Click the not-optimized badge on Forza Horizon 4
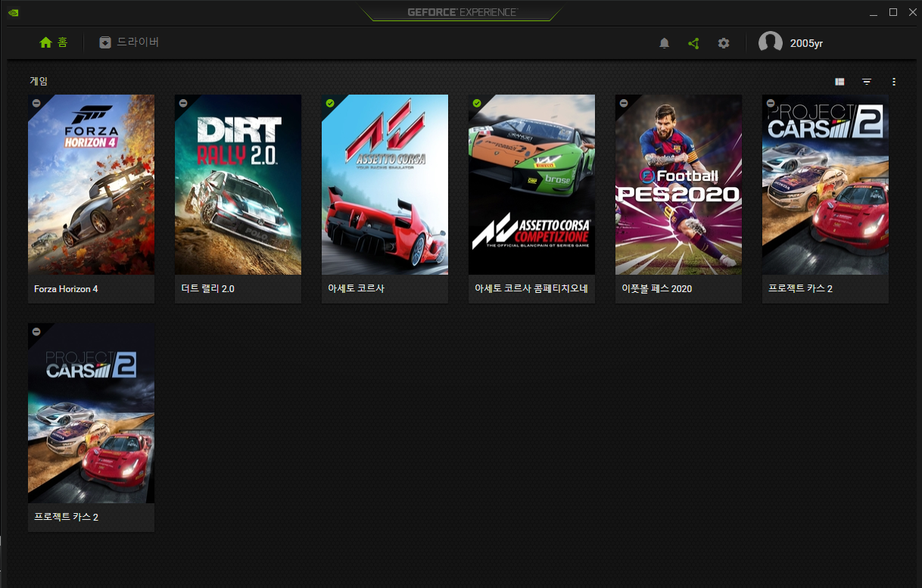This screenshot has height=588, width=922. (x=36, y=103)
